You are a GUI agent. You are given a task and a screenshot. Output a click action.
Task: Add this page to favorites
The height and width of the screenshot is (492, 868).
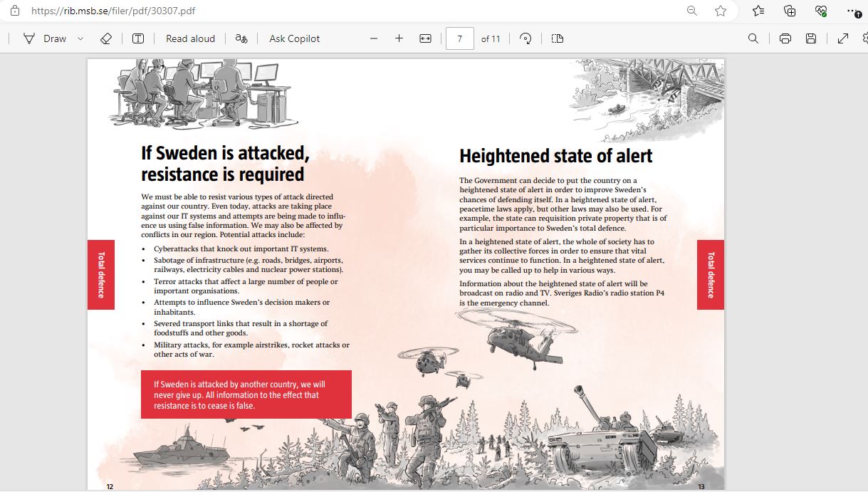click(721, 11)
